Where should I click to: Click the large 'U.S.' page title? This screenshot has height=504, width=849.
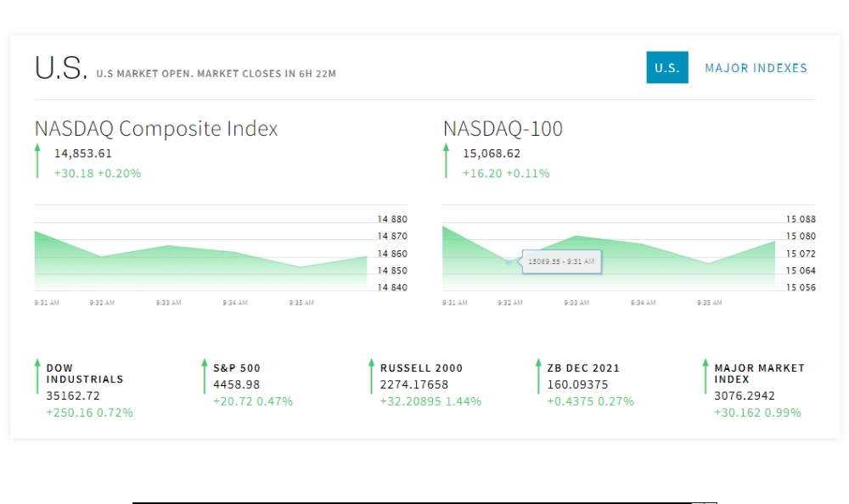(x=60, y=68)
